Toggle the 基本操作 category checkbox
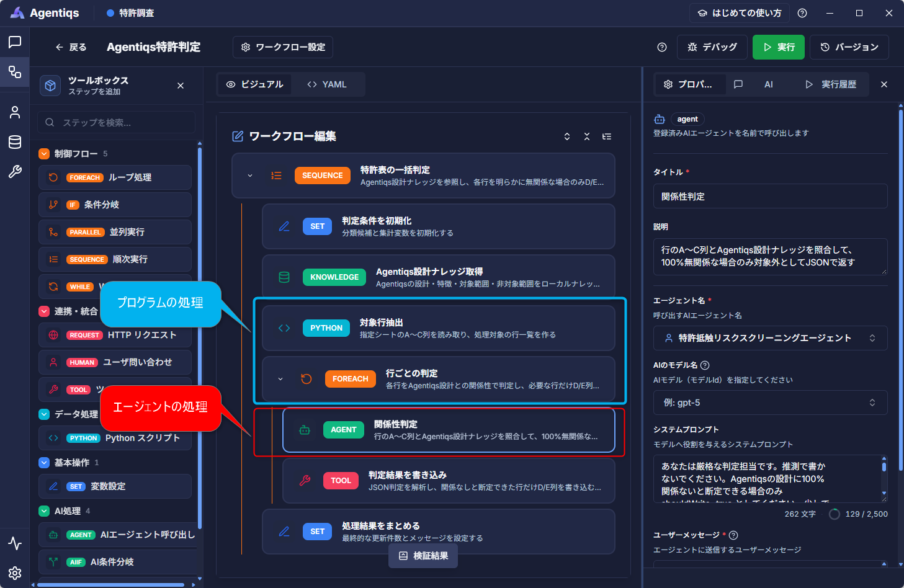 44,463
